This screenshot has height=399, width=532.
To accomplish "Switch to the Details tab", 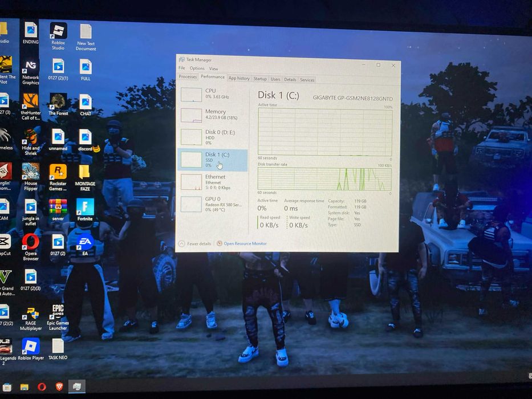I will pos(290,79).
